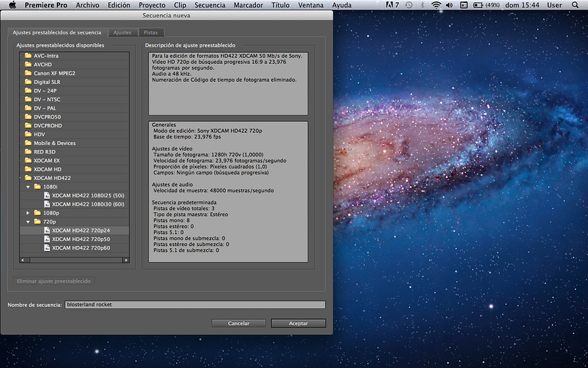
Task: Open the Título menu
Action: tap(280, 5)
